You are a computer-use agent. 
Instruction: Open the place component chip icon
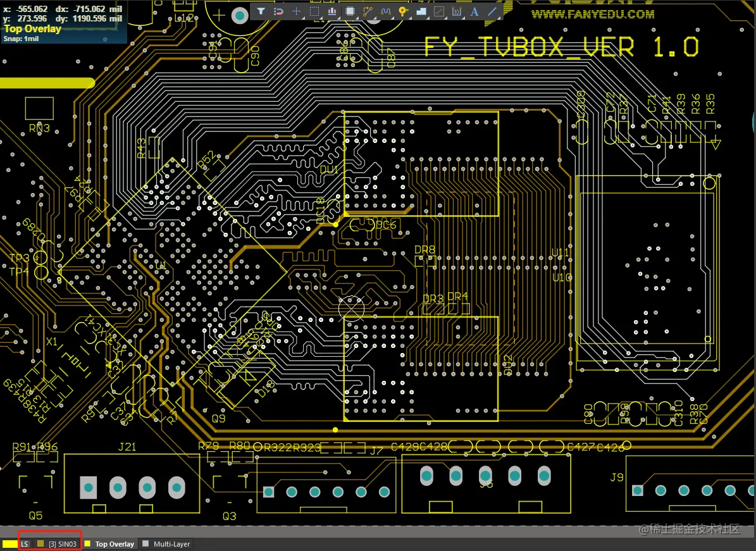(x=349, y=11)
